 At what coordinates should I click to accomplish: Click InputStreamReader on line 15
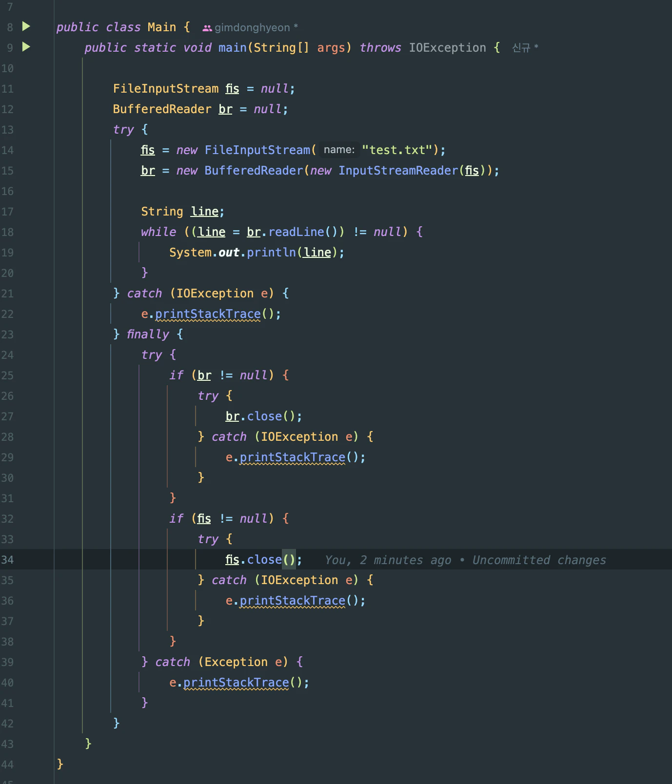click(x=398, y=170)
